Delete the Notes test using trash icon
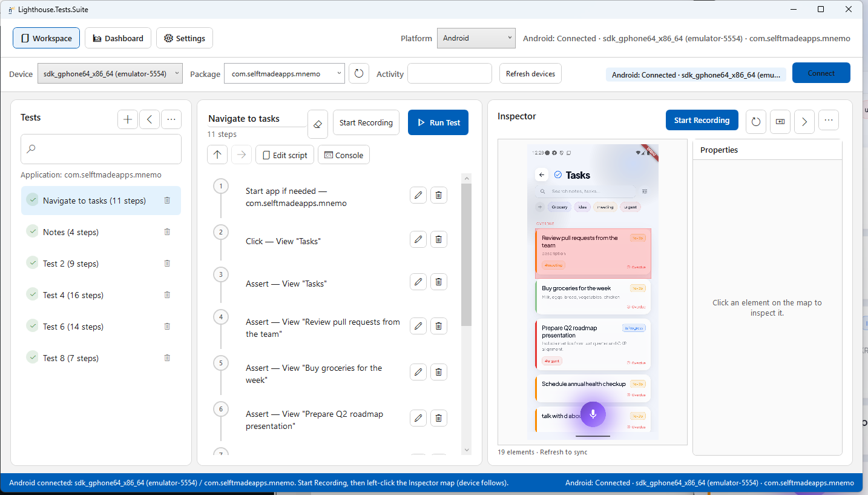The height and width of the screenshot is (495, 868). coord(167,232)
